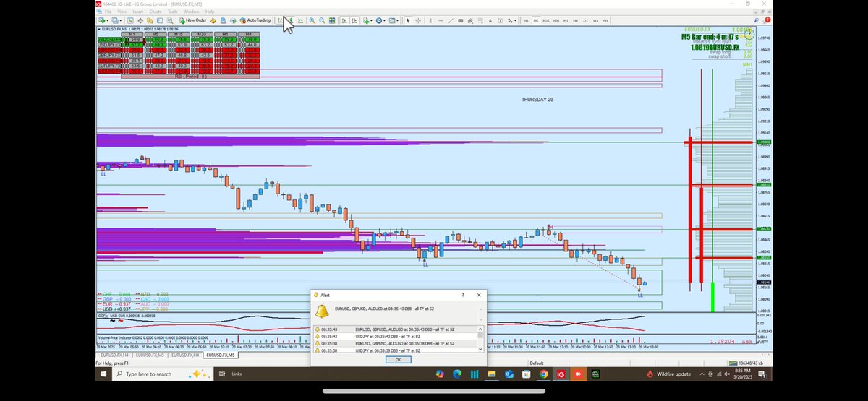The width and height of the screenshot is (868, 401).
Task: Open the IG app taskbar icon
Action: [561, 374]
